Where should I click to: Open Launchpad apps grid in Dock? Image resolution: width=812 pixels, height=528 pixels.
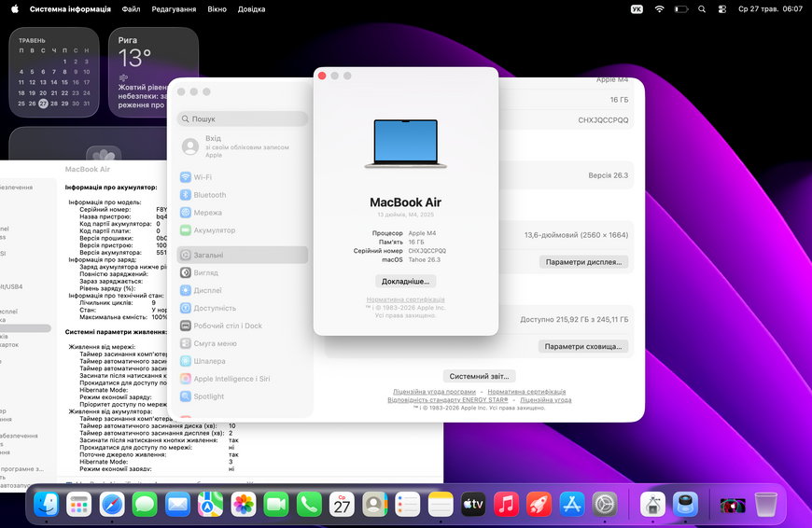coord(78,504)
